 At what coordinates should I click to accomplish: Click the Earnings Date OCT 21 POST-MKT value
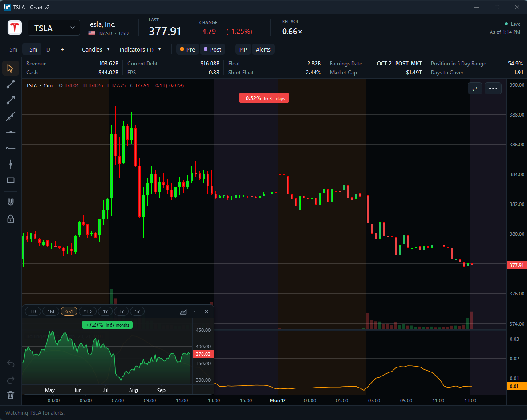tap(399, 64)
